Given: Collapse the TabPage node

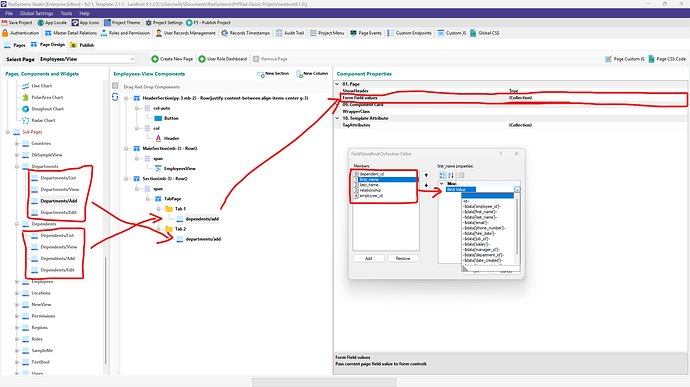Looking at the screenshot, I should [x=148, y=199].
